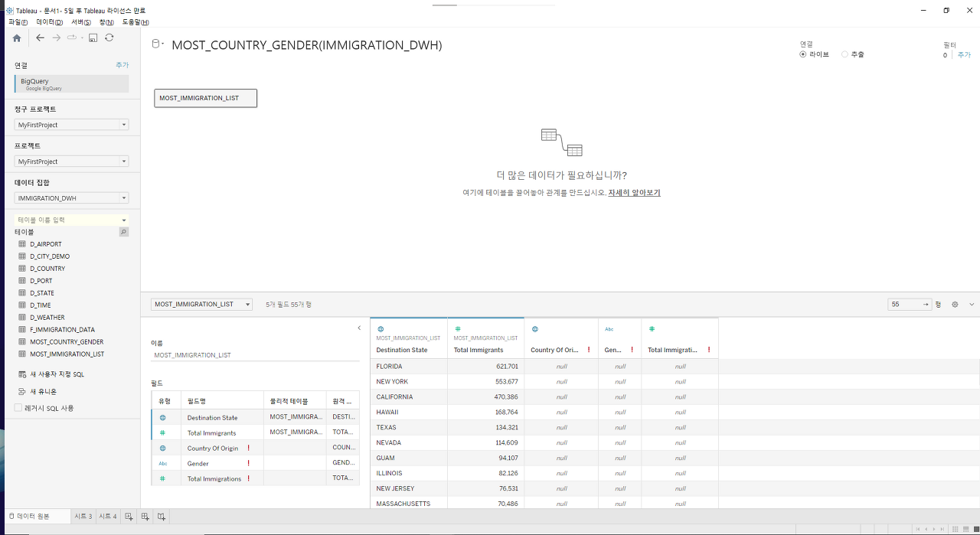Click 추가 link next to 연결
980x535 pixels.
[x=122, y=66]
